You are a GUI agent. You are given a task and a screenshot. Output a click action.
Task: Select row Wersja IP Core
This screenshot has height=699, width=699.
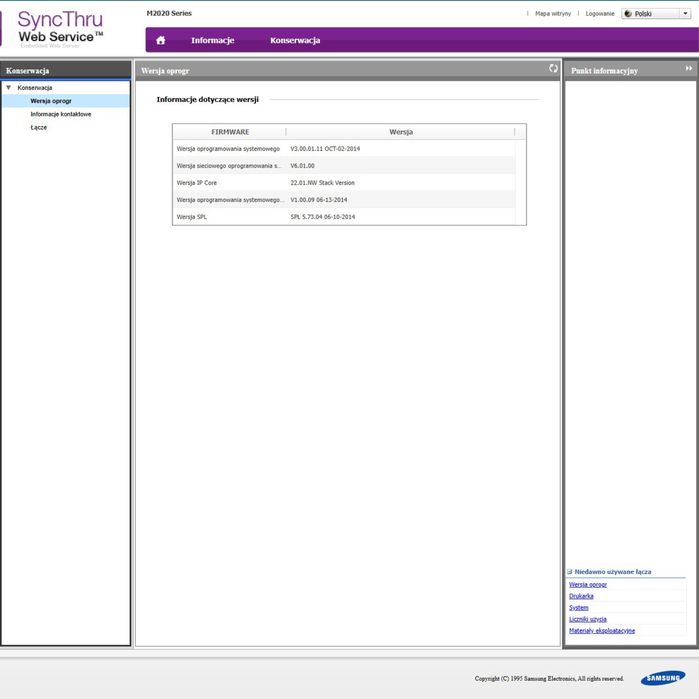click(344, 183)
